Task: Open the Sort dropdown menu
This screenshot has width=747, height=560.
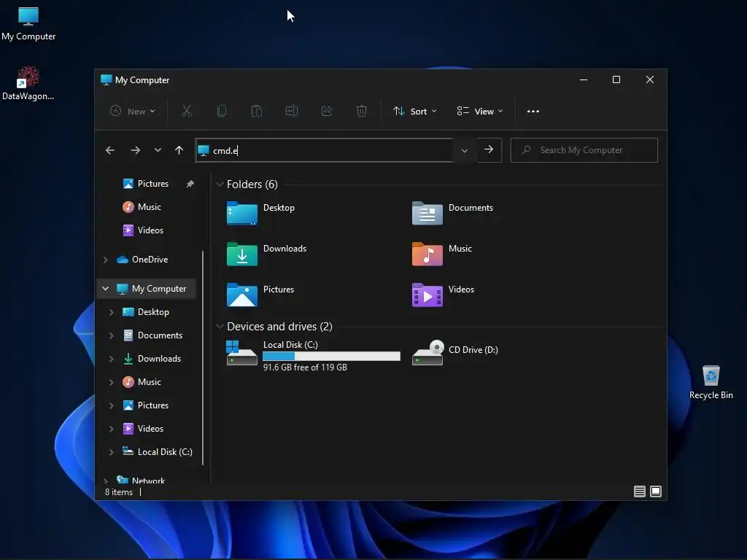Action: [x=414, y=111]
